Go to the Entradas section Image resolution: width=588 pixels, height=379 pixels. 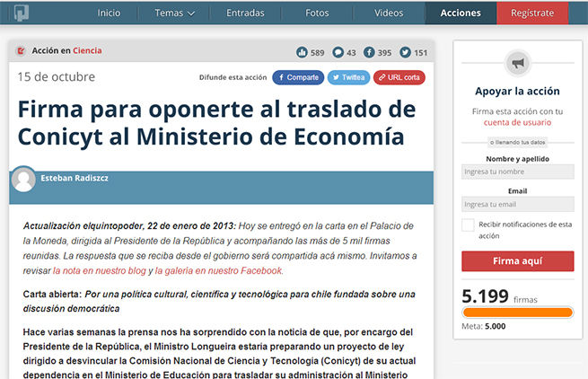(x=245, y=13)
